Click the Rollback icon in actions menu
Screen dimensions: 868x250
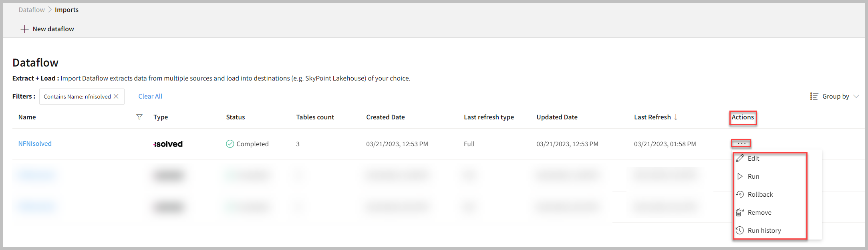click(740, 194)
